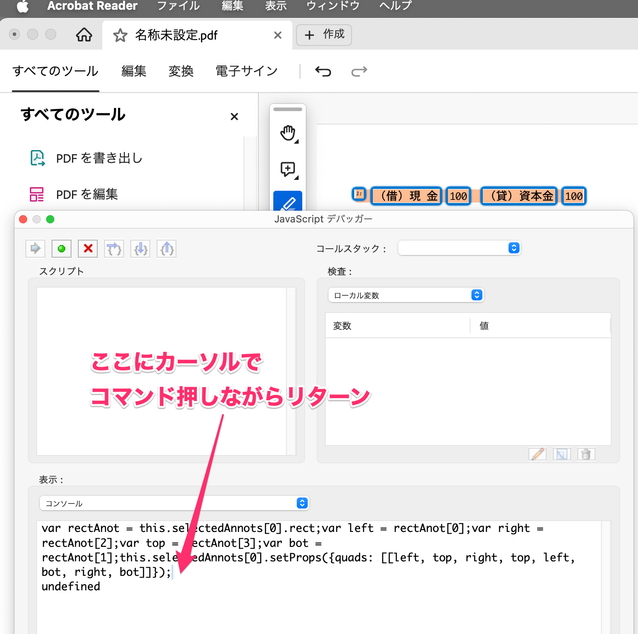Open PDF を編集 tool
This screenshot has width=638, height=634.
87,195
